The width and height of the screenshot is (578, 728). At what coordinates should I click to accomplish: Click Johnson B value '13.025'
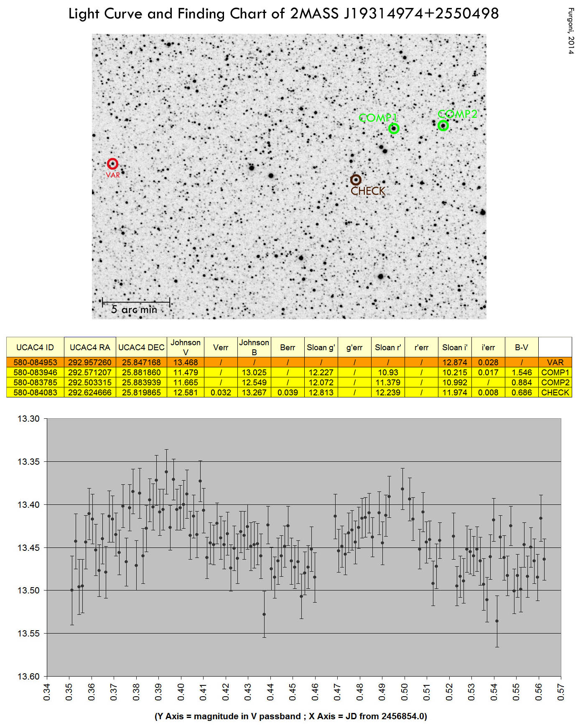(x=254, y=372)
